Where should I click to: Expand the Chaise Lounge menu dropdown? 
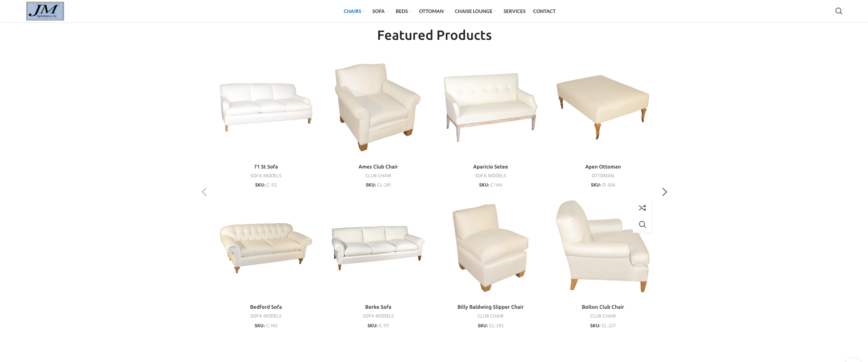[475, 11]
